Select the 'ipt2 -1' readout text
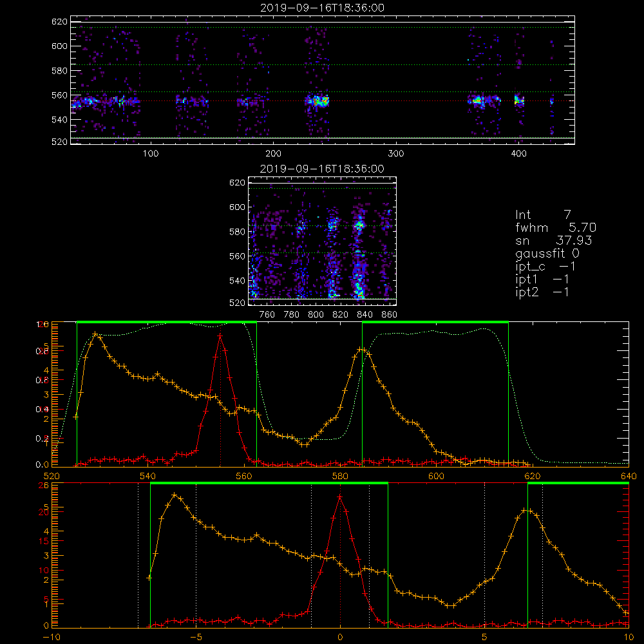Viewport: 644px width, 644px height. coord(542,292)
